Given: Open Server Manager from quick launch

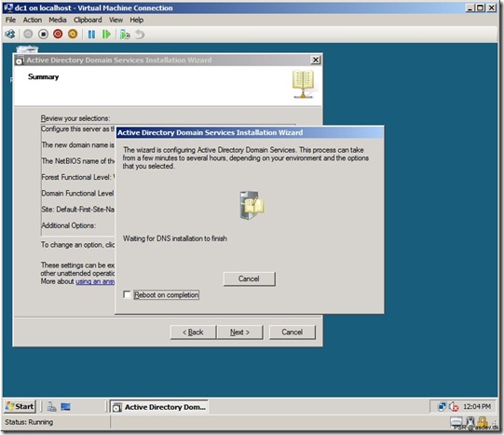Looking at the screenshot, I should tap(51, 407).
